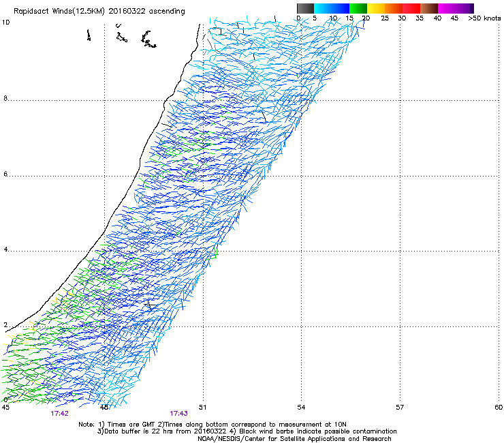Viewport: 504px width, 443px height.
Task: Click the NOAA/NESDIS credit line
Action: [294, 438]
